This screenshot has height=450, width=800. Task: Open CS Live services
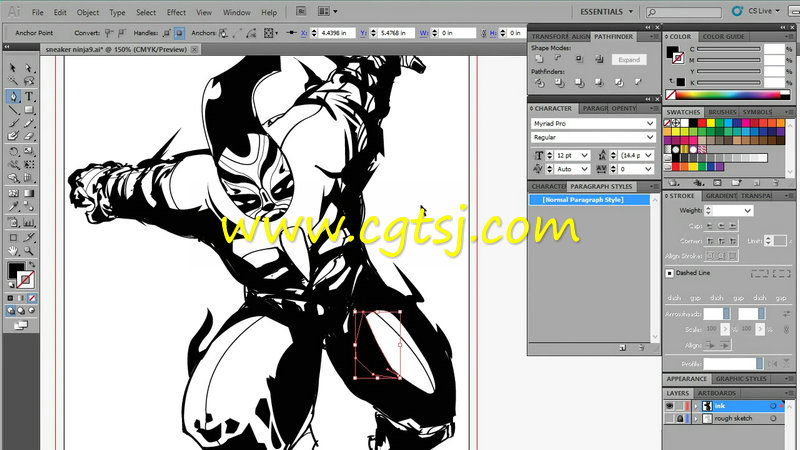[x=756, y=11]
